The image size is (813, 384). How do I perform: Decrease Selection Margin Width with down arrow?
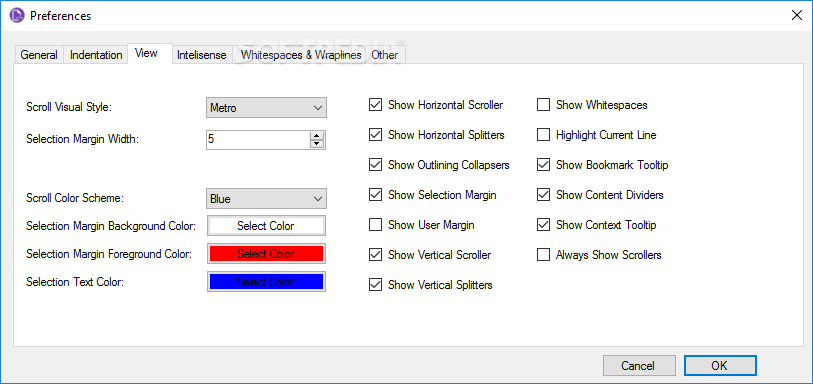317,144
